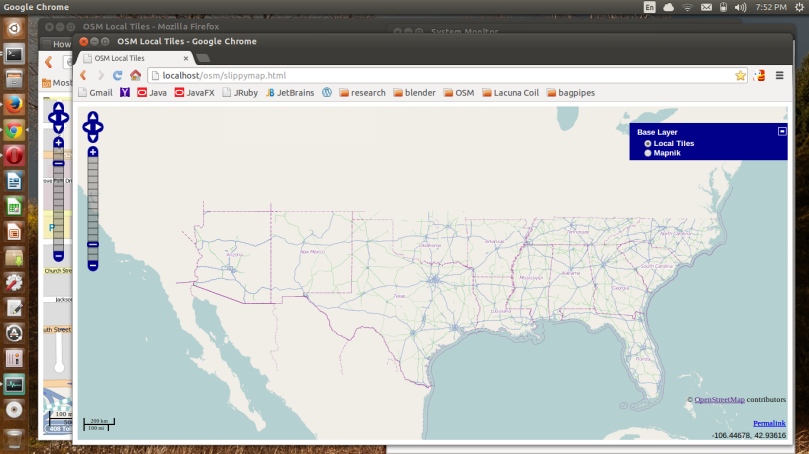Pan the Chrome map west with left arrow
The image size is (809, 454).
click(87, 127)
